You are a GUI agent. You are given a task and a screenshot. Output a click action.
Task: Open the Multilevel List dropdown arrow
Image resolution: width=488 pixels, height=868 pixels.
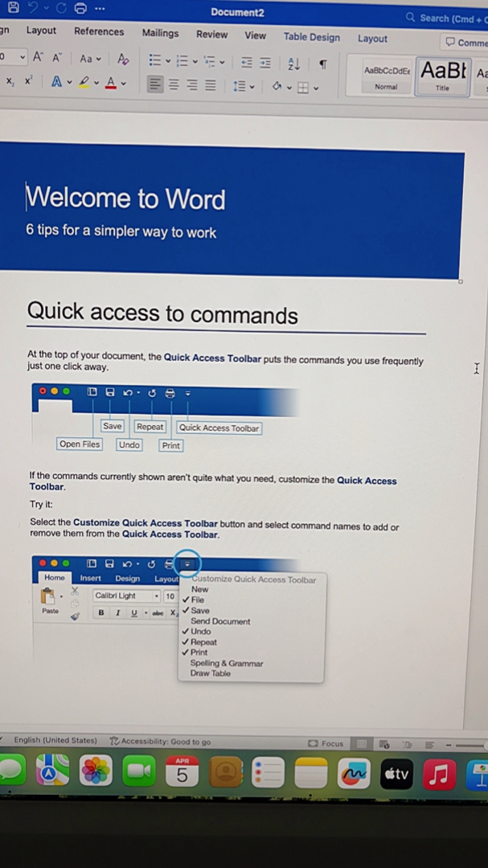click(222, 62)
